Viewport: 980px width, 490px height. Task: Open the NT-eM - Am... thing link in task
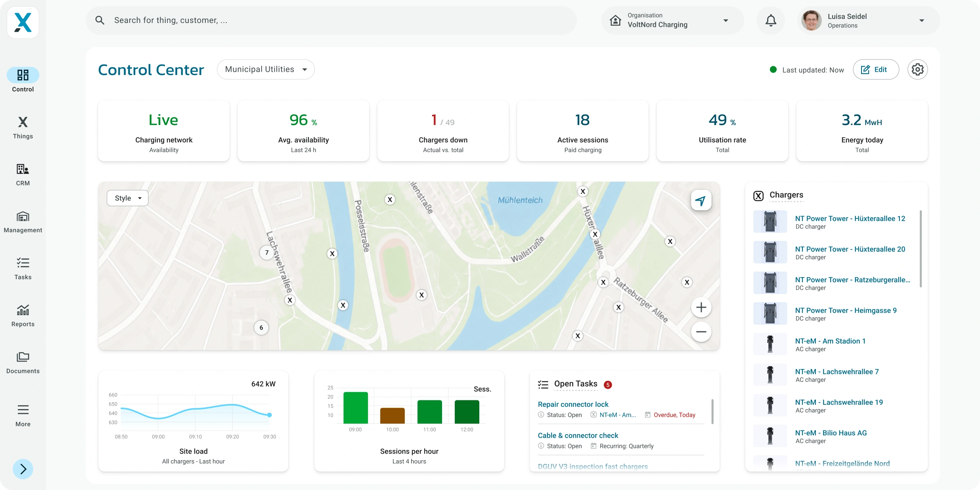[x=617, y=415]
